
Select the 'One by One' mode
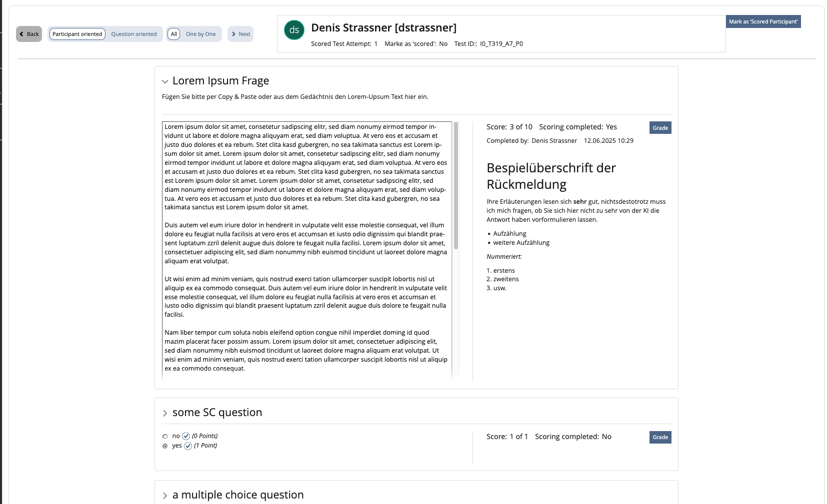200,34
